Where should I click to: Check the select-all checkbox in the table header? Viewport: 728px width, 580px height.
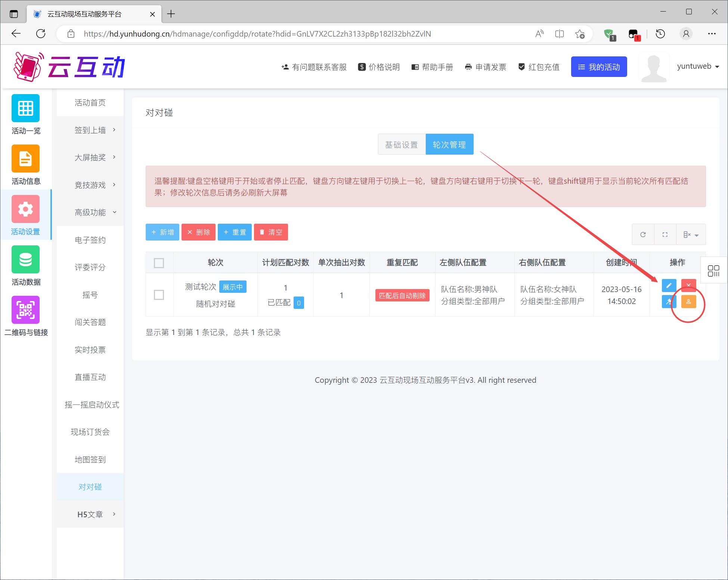[159, 263]
